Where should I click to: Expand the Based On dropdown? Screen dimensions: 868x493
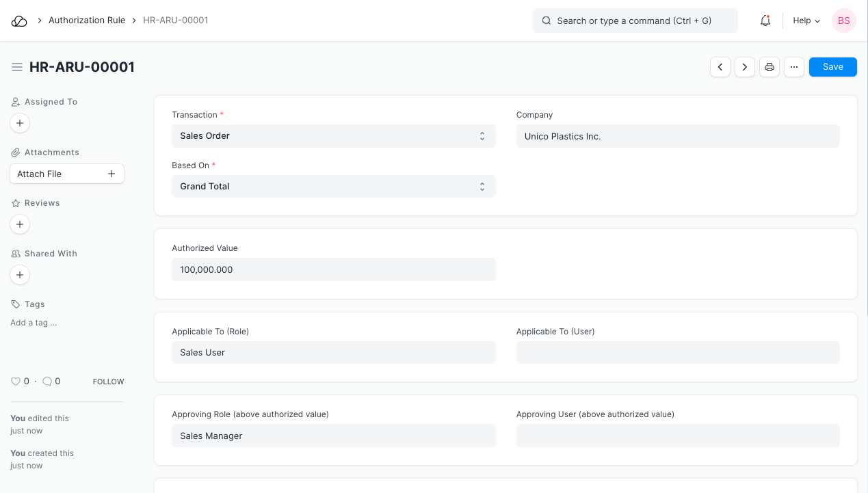(x=333, y=187)
